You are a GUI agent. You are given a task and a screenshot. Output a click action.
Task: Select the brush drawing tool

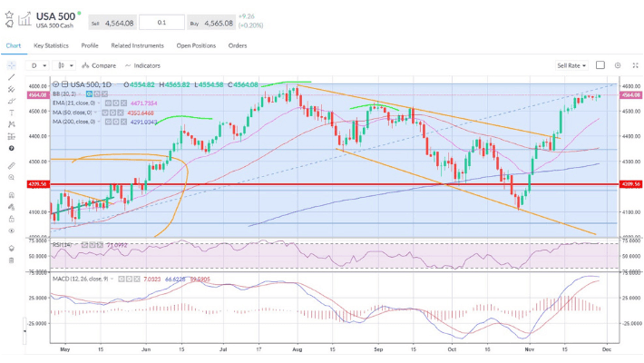[x=11, y=101]
